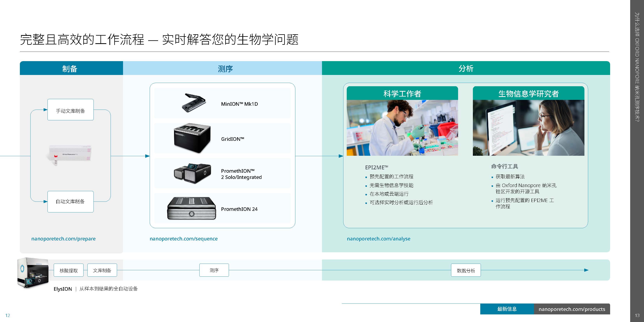Click the 运行预先配置的 EPI2ME 工作流程 bullet

point(525,203)
